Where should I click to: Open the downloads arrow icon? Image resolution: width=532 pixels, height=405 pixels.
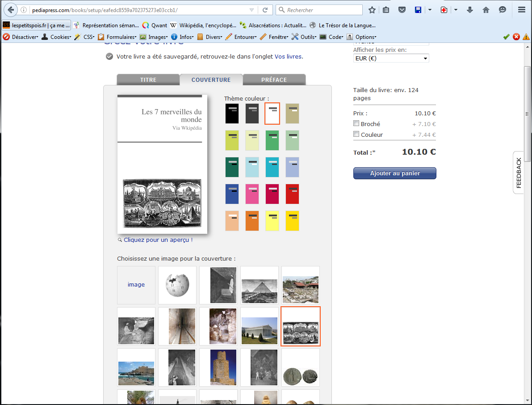pos(470,10)
